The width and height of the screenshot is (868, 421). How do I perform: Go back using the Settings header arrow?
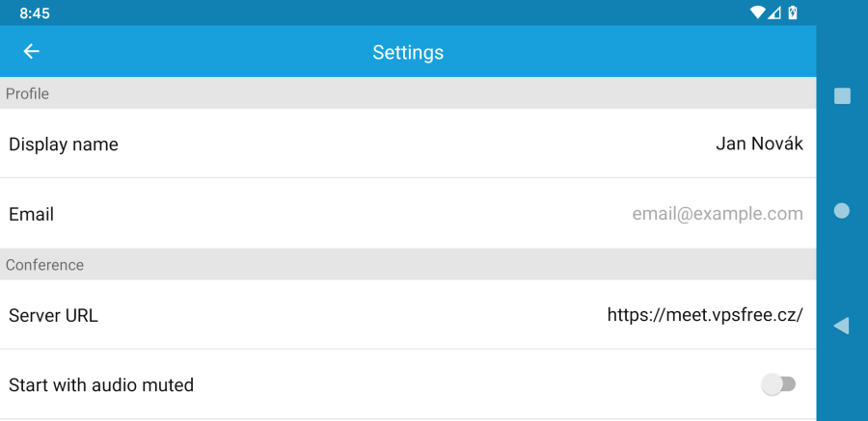pos(31,51)
